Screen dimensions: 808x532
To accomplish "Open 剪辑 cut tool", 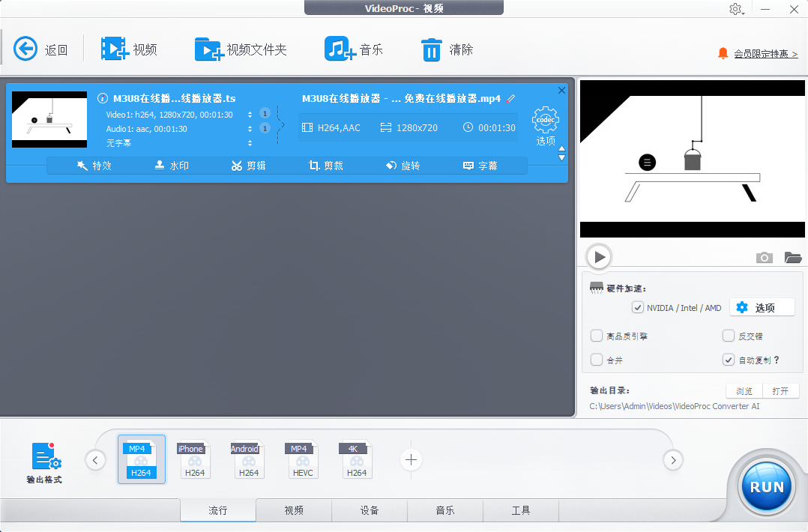I will (x=248, y=166).
